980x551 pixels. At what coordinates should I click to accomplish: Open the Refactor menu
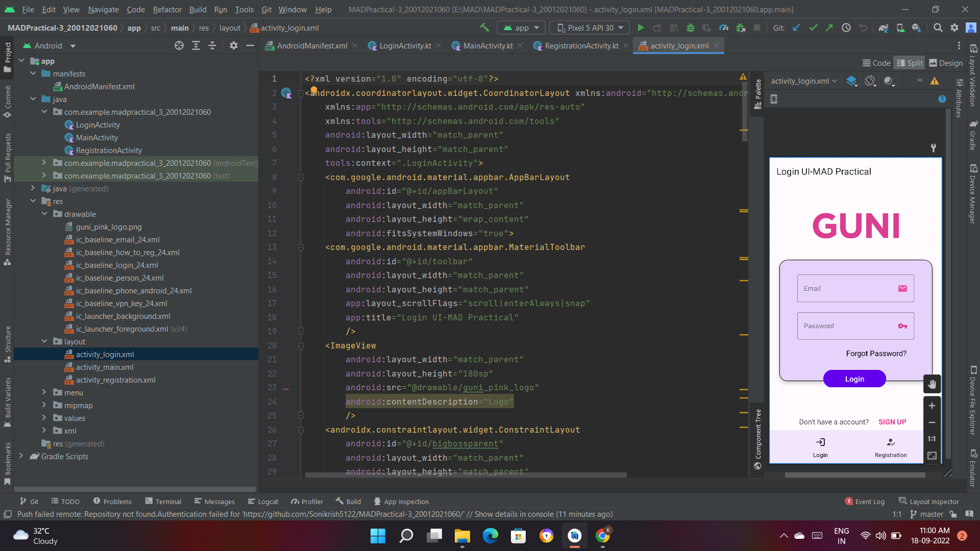[167, 9]
